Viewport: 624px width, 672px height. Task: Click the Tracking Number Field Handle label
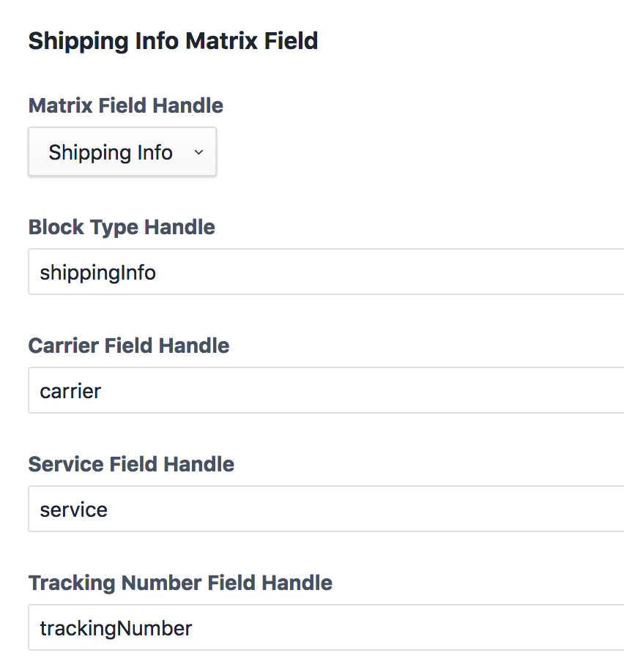click(180, 583)
